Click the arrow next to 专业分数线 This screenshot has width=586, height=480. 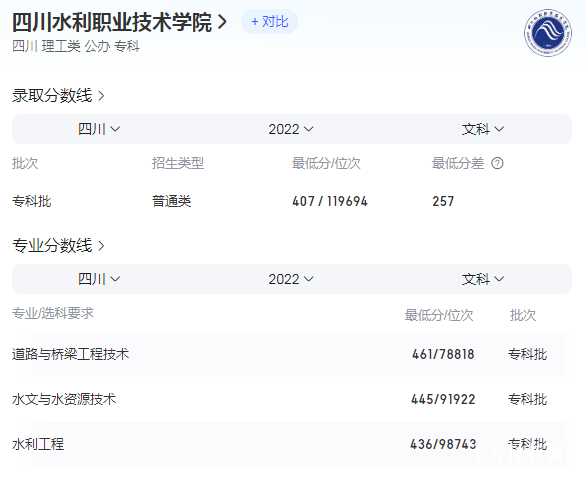pyautogui.click(x=101, y=246)
